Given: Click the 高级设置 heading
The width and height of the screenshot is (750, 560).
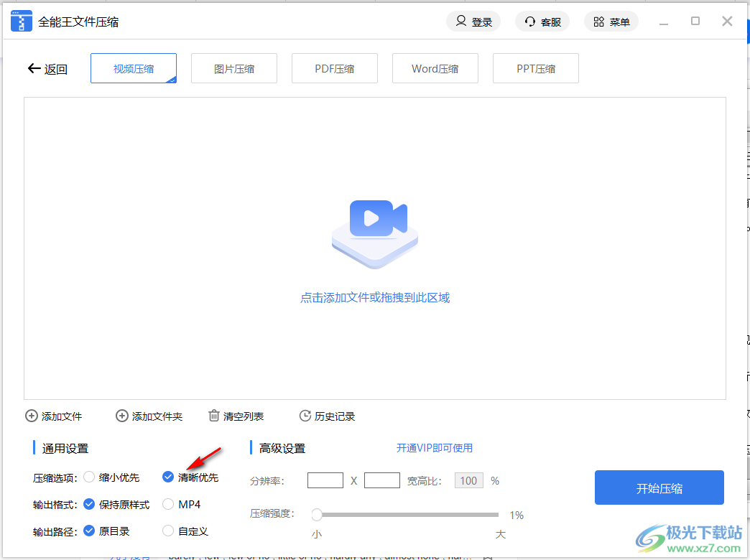Looking at the screenshot, I should click(x=282, y=449).
